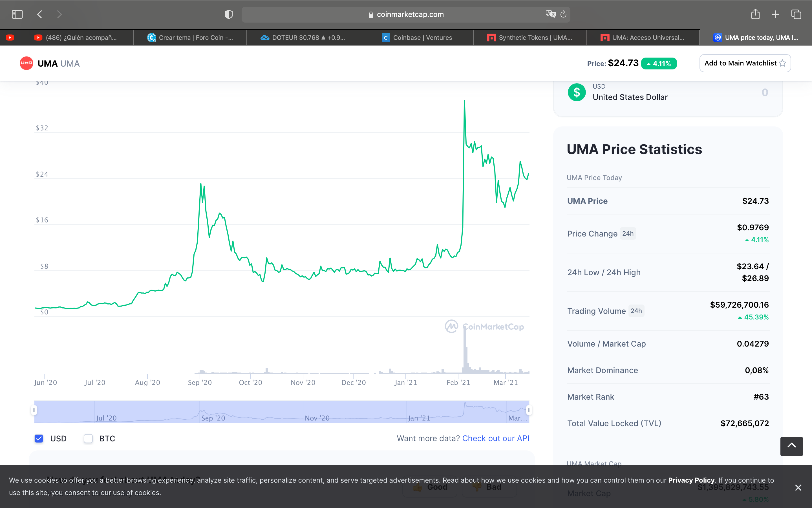Switch to Synthetic Tokens UMA tab

(x=530, y=38)
